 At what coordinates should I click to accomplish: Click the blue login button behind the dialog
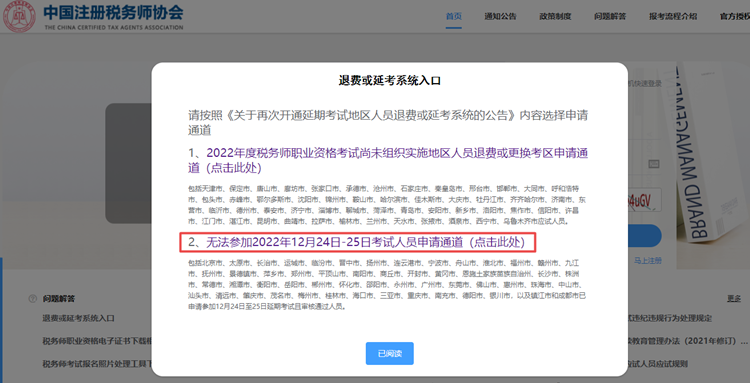click(x=645, y=236)
